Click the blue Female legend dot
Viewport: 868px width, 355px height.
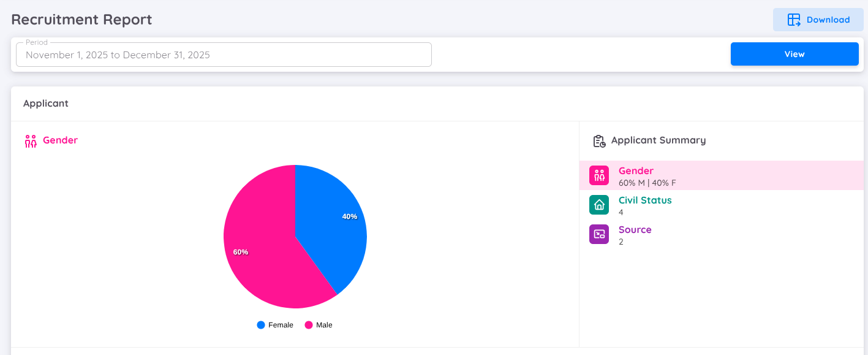pos(261,325)
